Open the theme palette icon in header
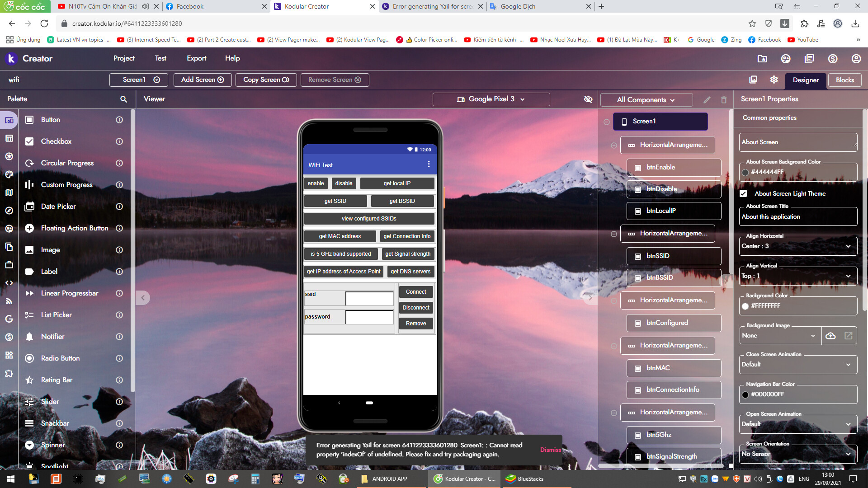868x488 pixels. [x=786, y=59]
